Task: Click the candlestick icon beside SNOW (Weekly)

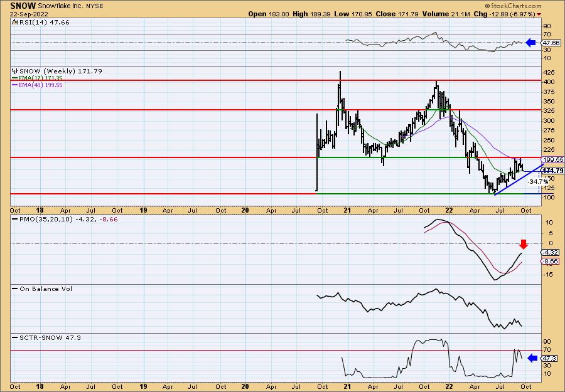Action: coord(15,71)
